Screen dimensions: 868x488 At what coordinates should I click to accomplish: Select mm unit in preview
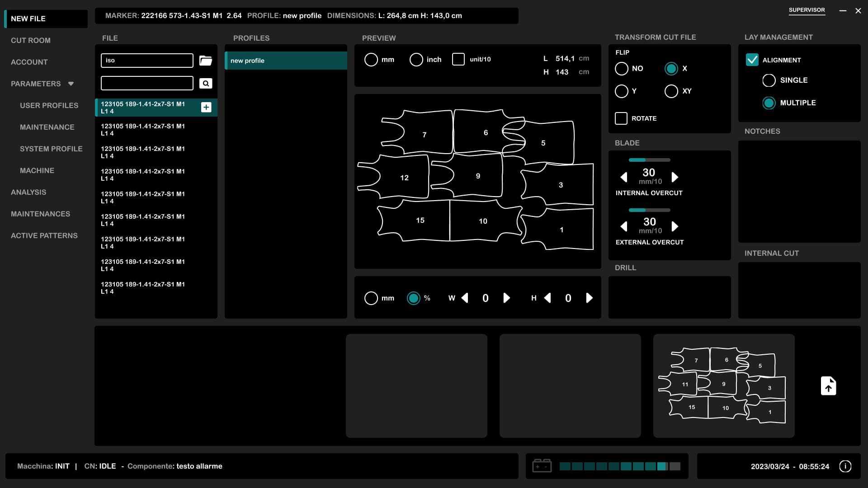point(371,60)
